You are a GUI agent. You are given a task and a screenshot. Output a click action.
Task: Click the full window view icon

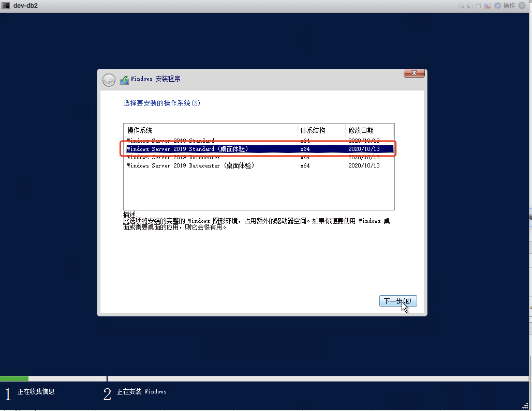pyautogui.click(x=478, y=6)
